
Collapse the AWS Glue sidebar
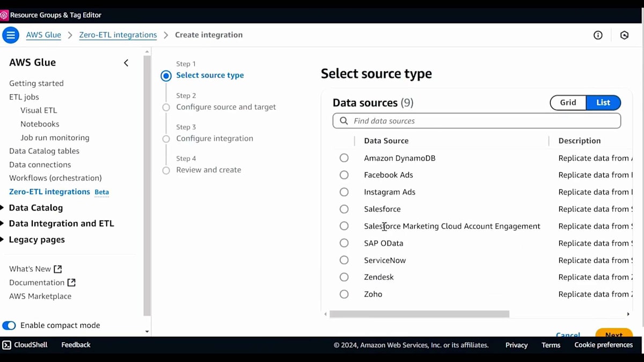[126, 63]
